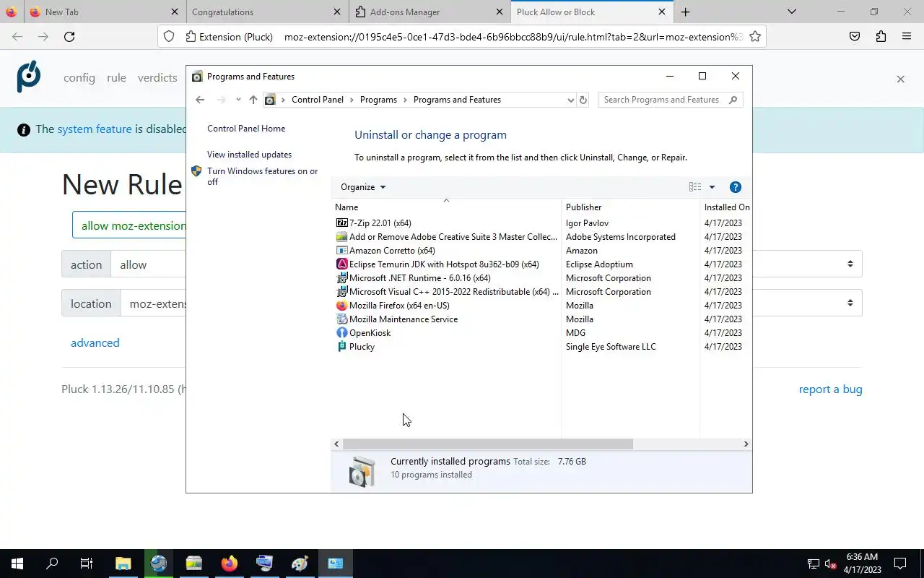Click the Mozilla Firefox program icon
The height and width of the screenshot is (578, 924).
[342, 306]
